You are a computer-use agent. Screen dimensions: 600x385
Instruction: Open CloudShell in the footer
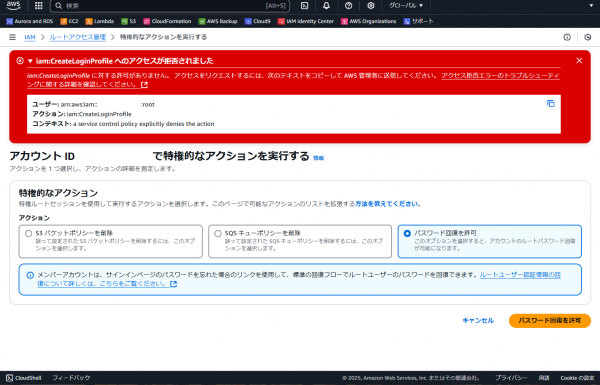click(x=24, y=378)
